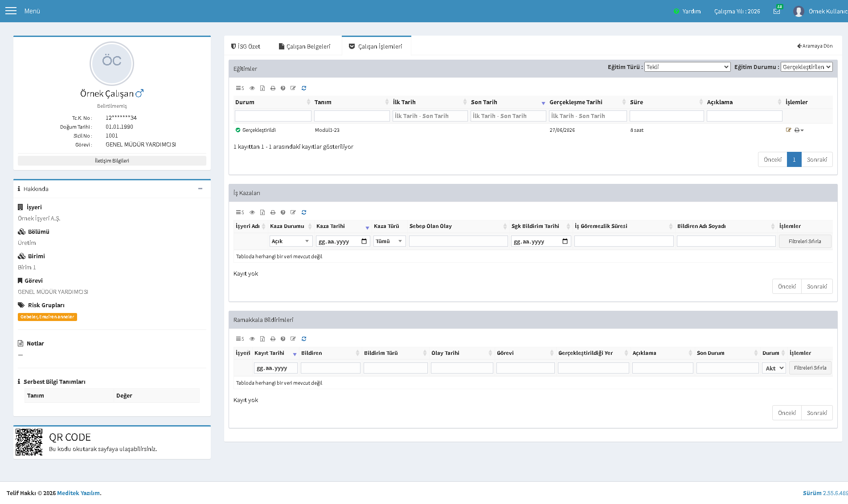This screenshot has height=504, width=848.
Task: Click the Aramaya Dön link
Action: [x=815, y=46]
